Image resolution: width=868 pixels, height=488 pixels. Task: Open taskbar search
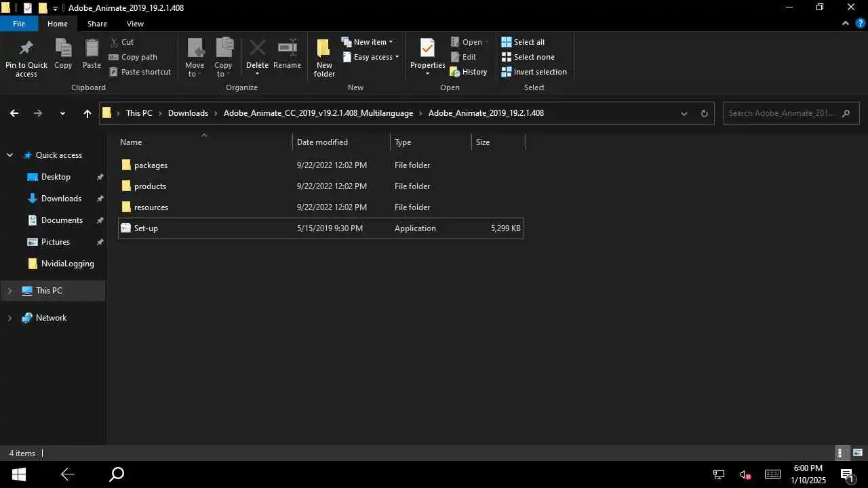[x=117, y=474]
